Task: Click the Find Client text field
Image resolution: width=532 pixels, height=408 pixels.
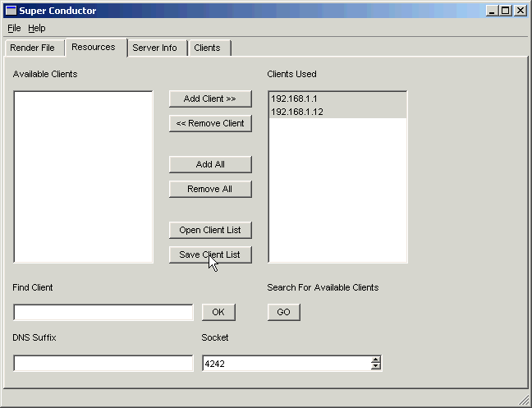Action: coord(103,313)
